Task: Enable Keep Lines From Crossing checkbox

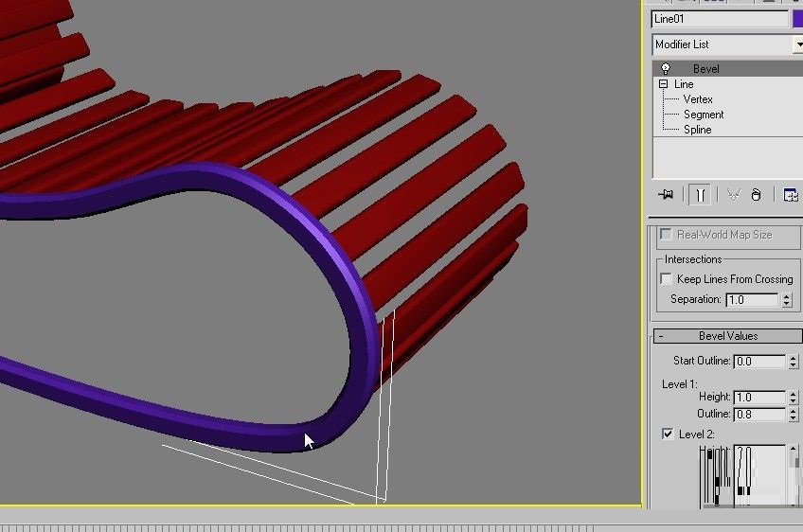Action: tap(666, 279)
